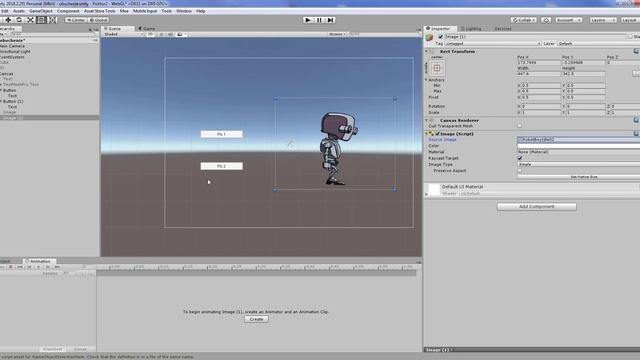
Task: Open the Layer Default dropdown
Action: point(598,43)
